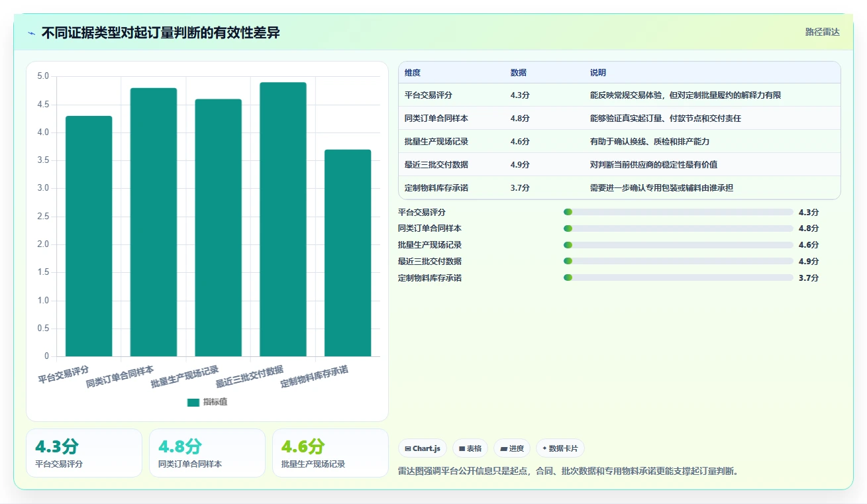The height and width of the screenshot is (504, 867).
Task: Select the 最近三批交付数据 table row cell
Action: pos(436,165)
